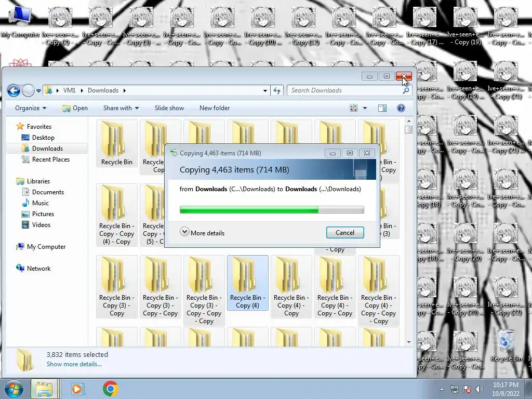Click the Open toolbar button
532x399 pixels.
point(75,108)
